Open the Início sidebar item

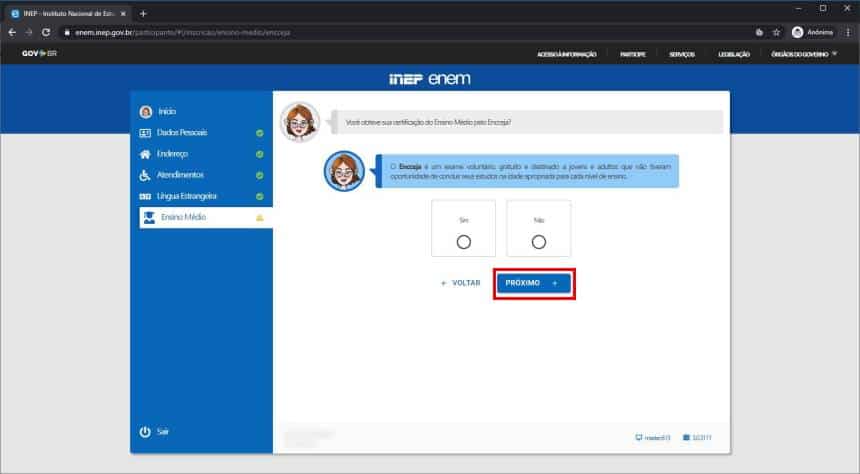point(167,111)
